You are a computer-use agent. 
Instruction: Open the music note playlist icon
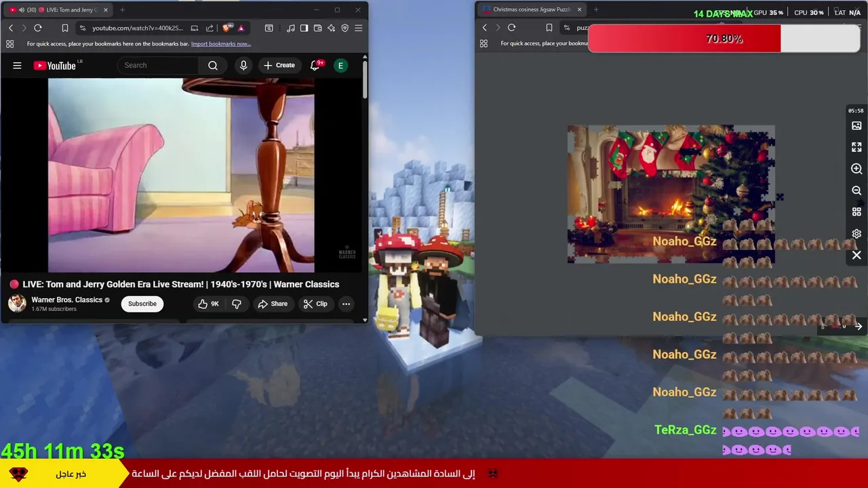(x=291, y=28)
